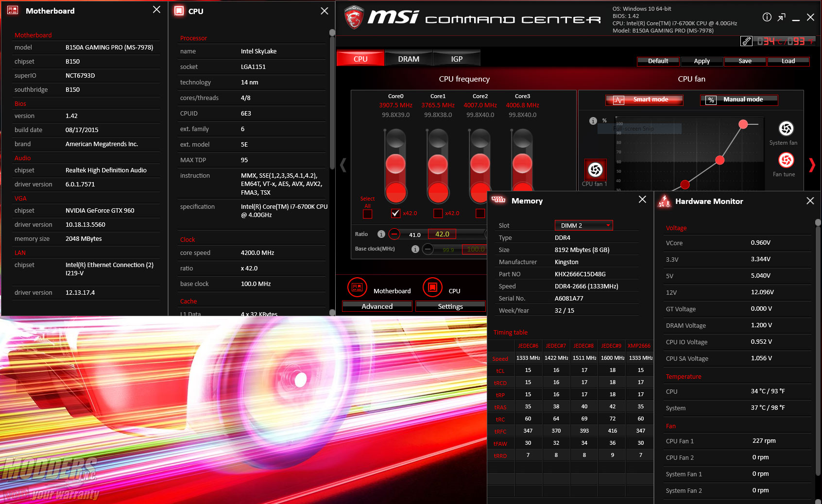Click the Memory window RAM stick icon
This screenshot has height=504, width=822.
coord(498,200)
